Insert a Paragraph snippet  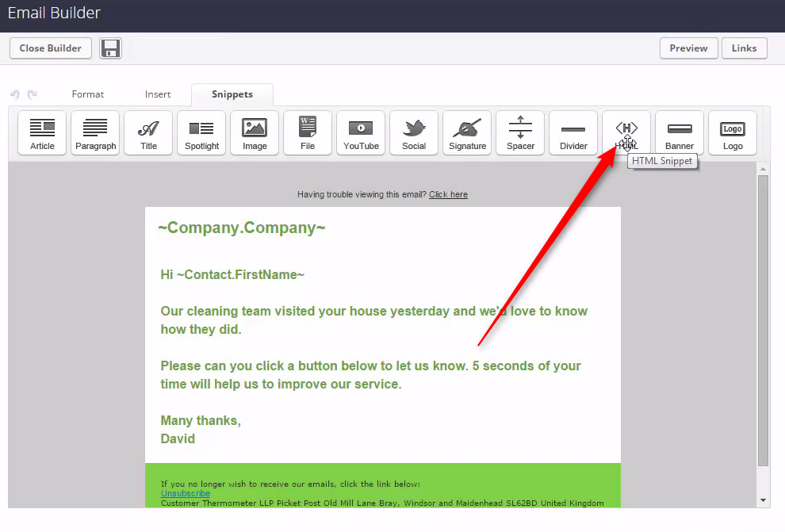(x=95, y=133)
